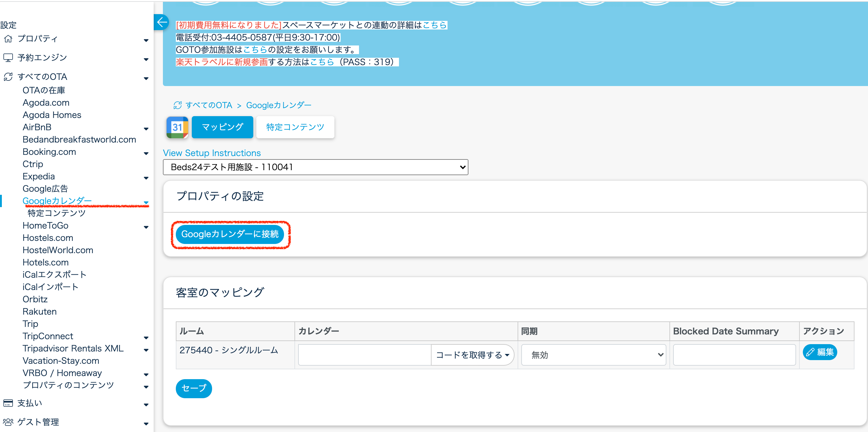Expand the Booking.com submenu arrow
The height and width of the screenshot is (432, 868).
point(146,154)
